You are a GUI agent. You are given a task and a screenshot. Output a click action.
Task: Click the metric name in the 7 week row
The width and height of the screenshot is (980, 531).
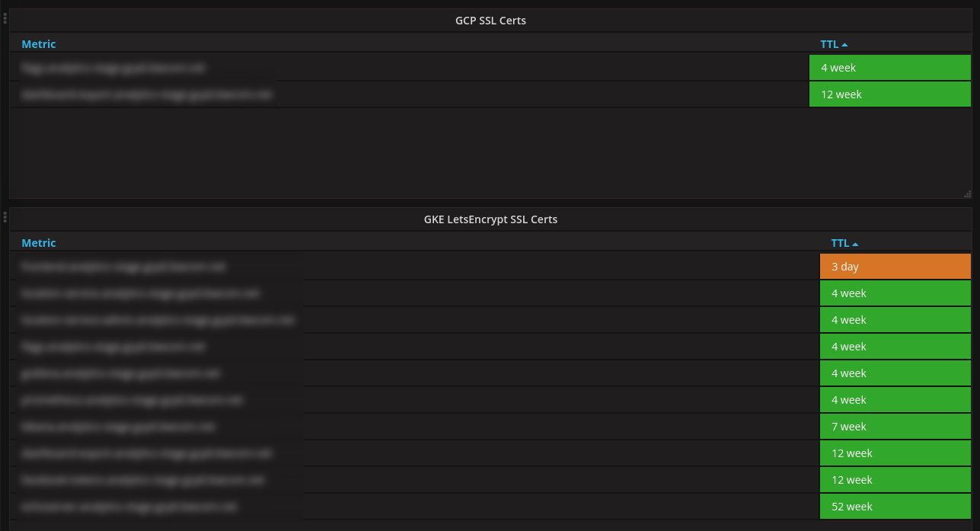click(x=119, y=427)
